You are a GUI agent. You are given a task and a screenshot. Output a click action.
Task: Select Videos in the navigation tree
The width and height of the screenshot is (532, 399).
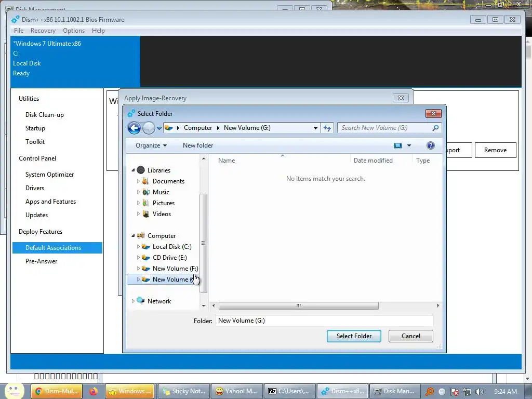(x=162, y=214)
